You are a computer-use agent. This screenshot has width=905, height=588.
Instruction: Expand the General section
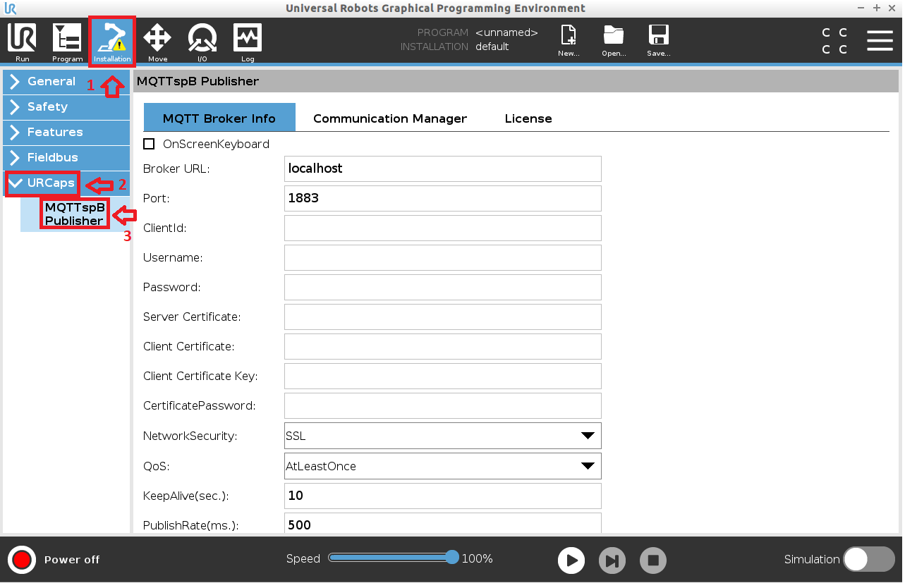[66, 82]
